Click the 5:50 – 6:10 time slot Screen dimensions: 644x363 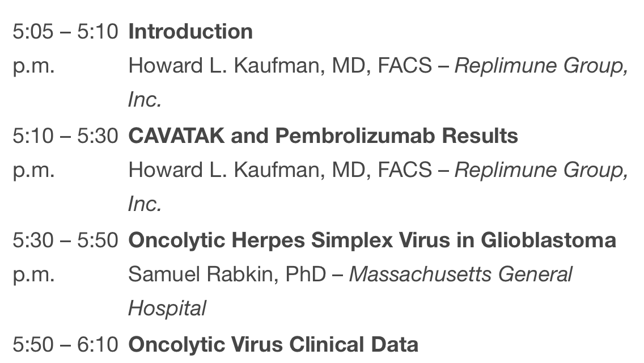pos(65,345)
